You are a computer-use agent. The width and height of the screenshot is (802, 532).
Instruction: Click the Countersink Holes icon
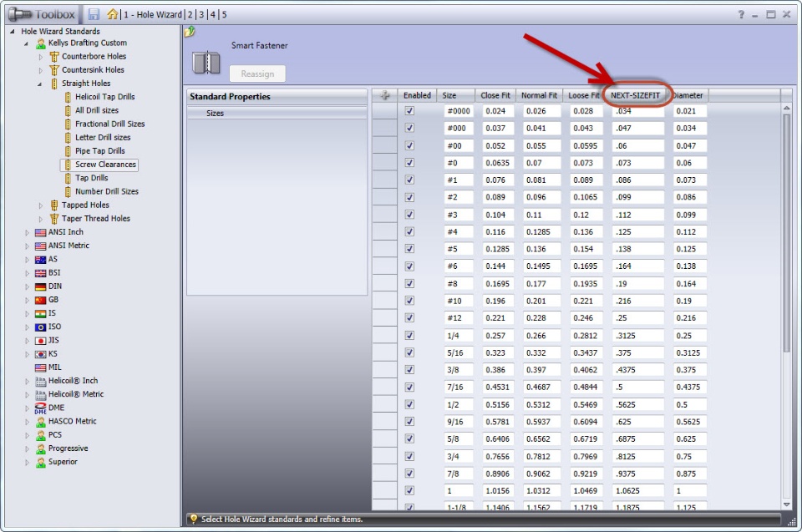[54, 70]
